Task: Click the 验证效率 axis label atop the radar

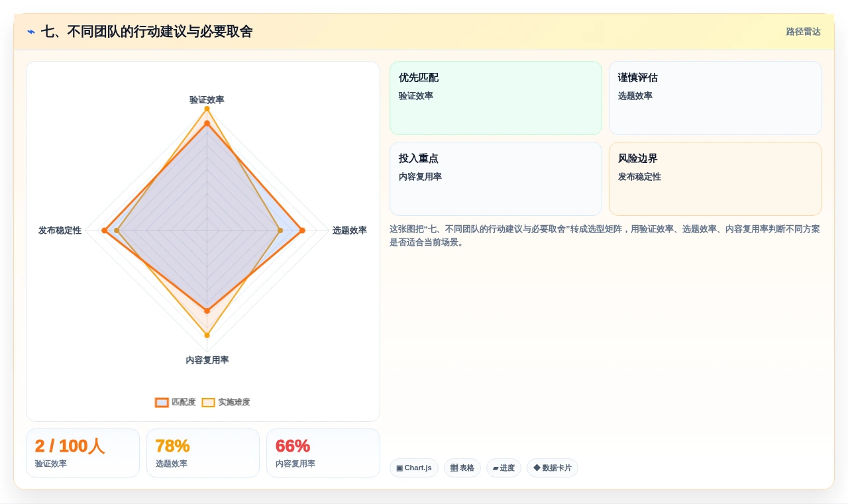Action: click(207, 100)
